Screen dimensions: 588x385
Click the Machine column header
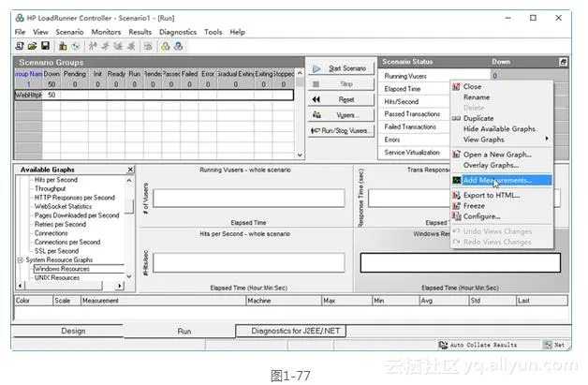pos(284,301)
